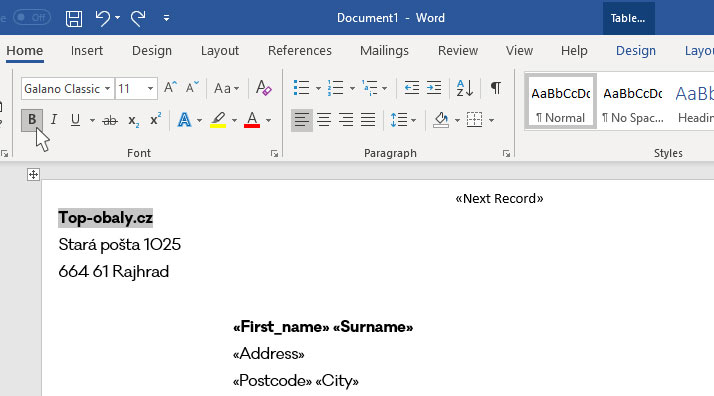
Task: Decrease paragraph indent
Action: click(412, 87)
